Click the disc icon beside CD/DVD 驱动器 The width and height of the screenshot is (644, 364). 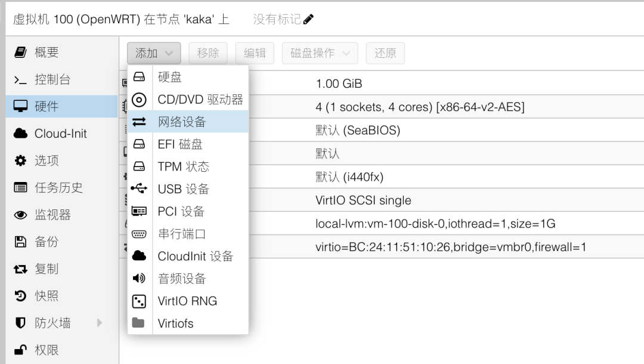tap(139, 100)
